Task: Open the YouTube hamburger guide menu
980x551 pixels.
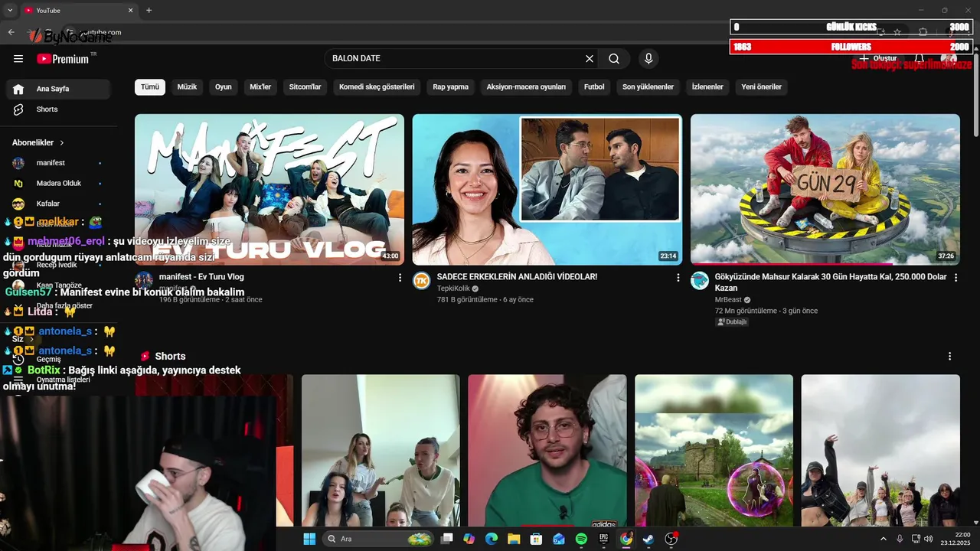Action: pos(18,58)
